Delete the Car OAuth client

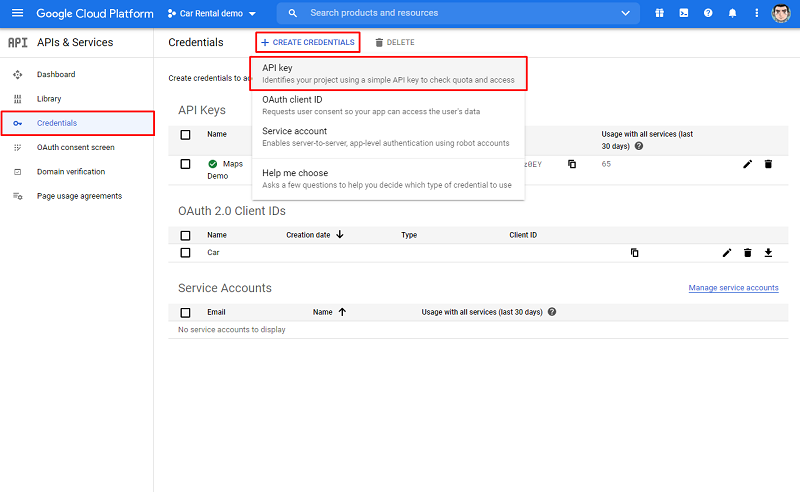click(x=747, y=253)
